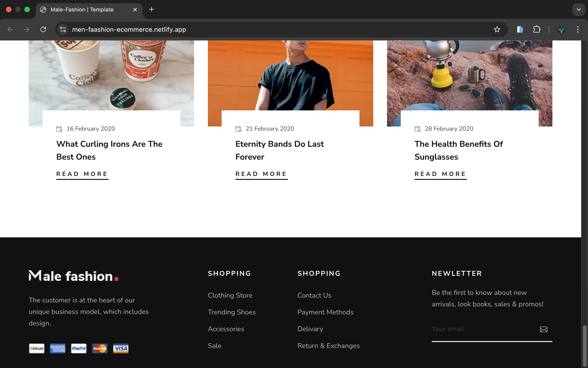
Task: Click the PayPal payment icon
Action: (x=79, y=348)
